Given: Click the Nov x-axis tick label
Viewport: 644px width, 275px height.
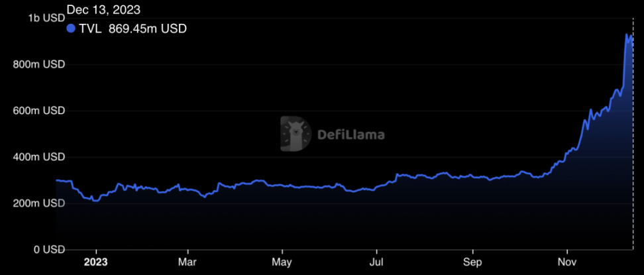Looking at the screenshot, I should pyautogui.click(x=566, y=262).
